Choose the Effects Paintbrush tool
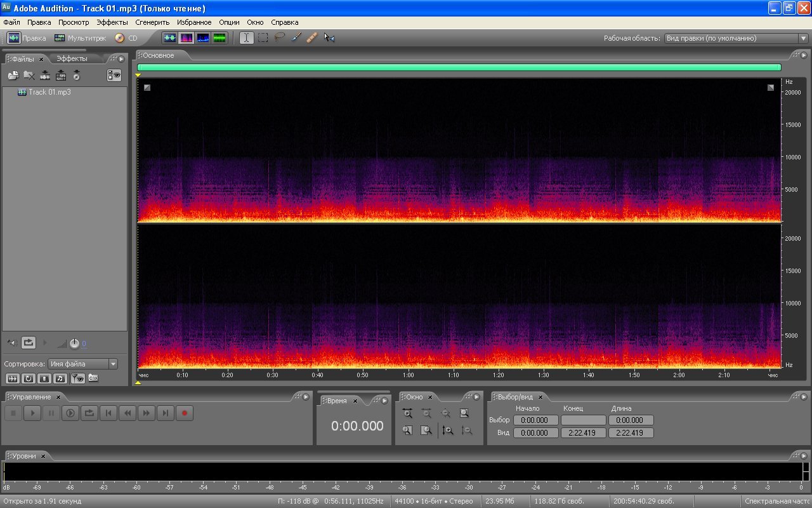The image size is (812, 508). [296, 38]
